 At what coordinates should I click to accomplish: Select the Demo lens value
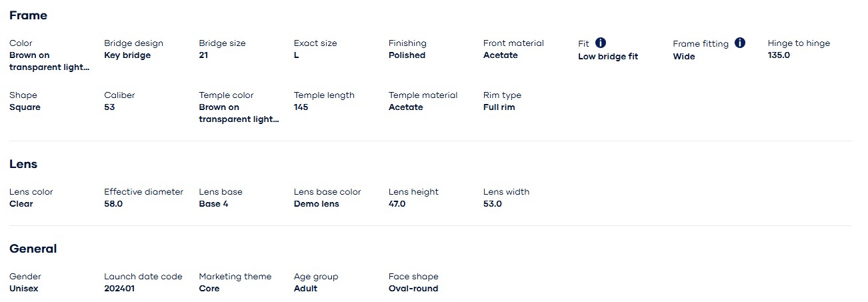pos(317,204)
